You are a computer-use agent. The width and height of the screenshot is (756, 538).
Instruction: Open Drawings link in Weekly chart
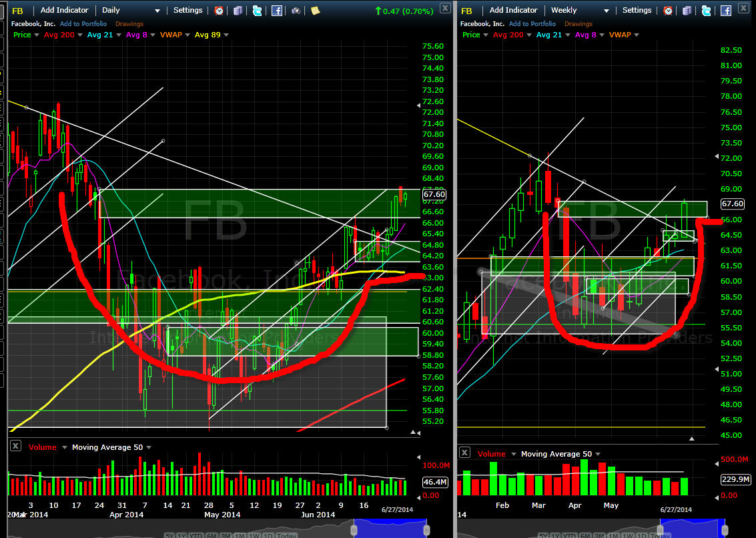[x=578, y=23]
